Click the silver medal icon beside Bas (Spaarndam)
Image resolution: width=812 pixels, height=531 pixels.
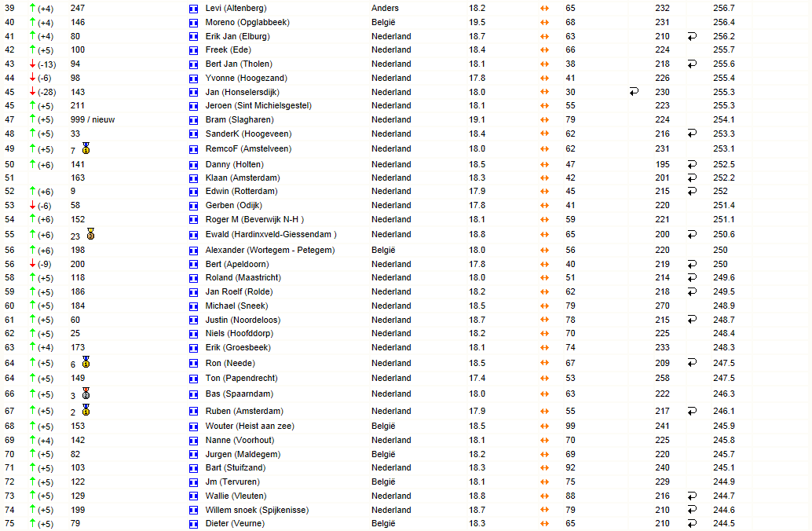click(x=86, y=394)
